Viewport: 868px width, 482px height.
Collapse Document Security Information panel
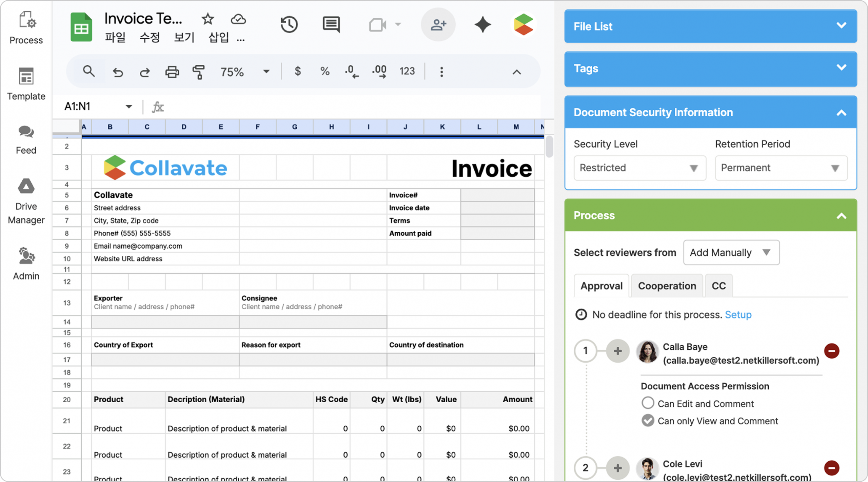(x=841, y=113)
